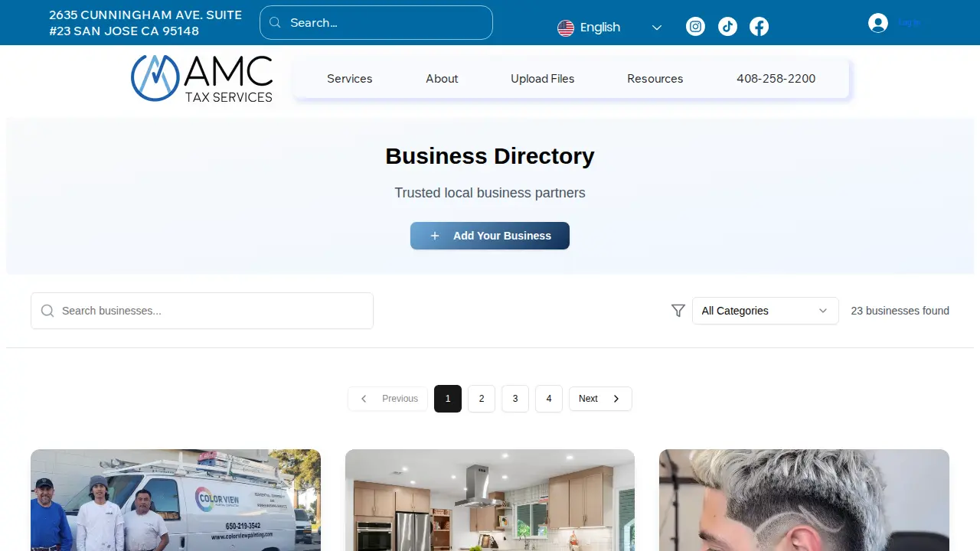The image size is (980, 551).
Task: Click the magnifier icon in header search
Action: [x=276, y=23]
